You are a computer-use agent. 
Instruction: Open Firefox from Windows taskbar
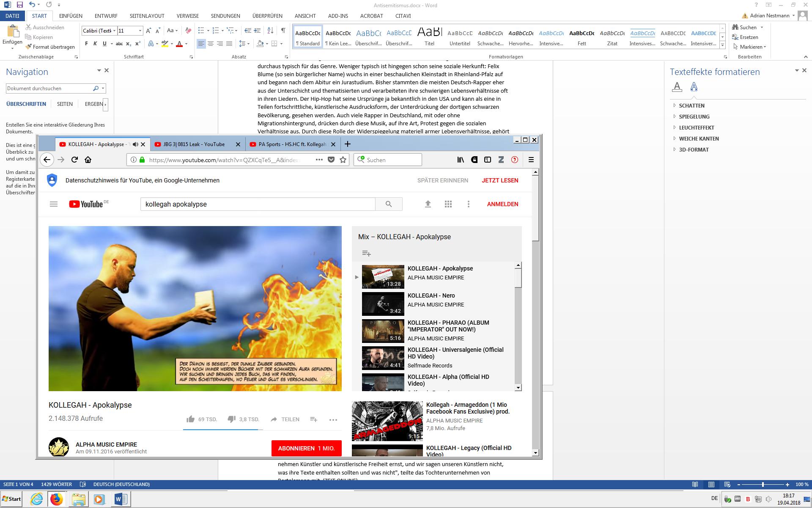coord(57,499)
